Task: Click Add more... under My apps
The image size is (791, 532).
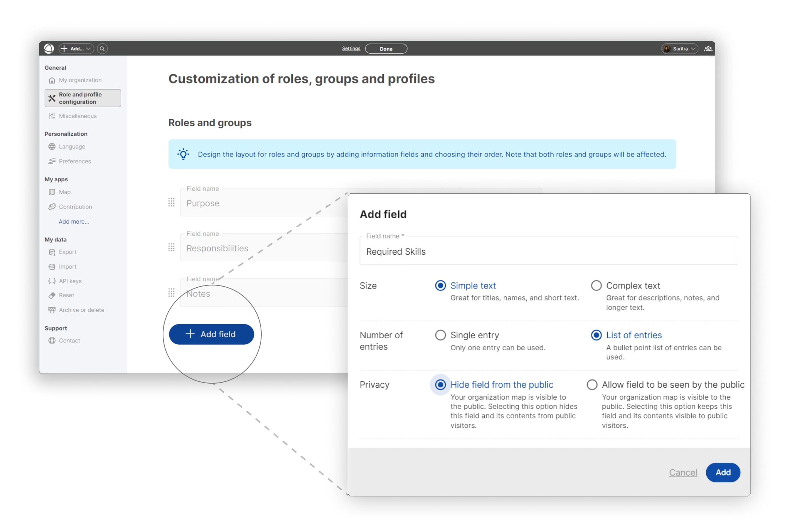Action: tap(74, 221)
